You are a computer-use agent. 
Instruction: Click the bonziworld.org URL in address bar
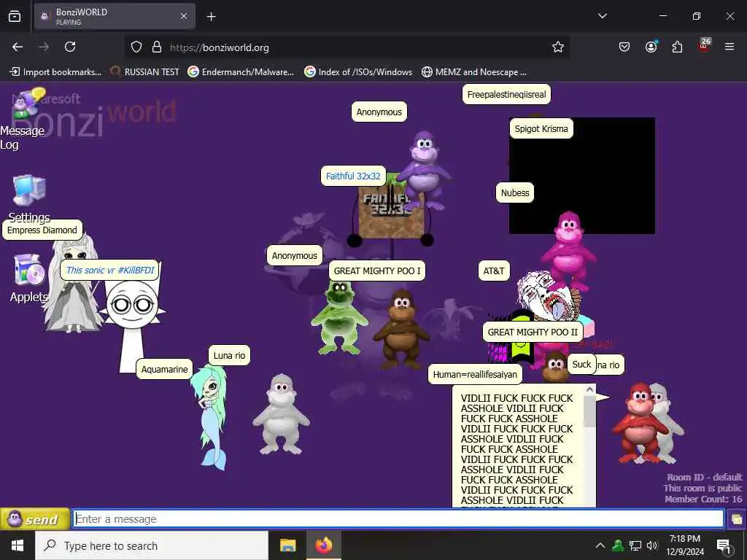pyautogui.click(x=219, y=47)
